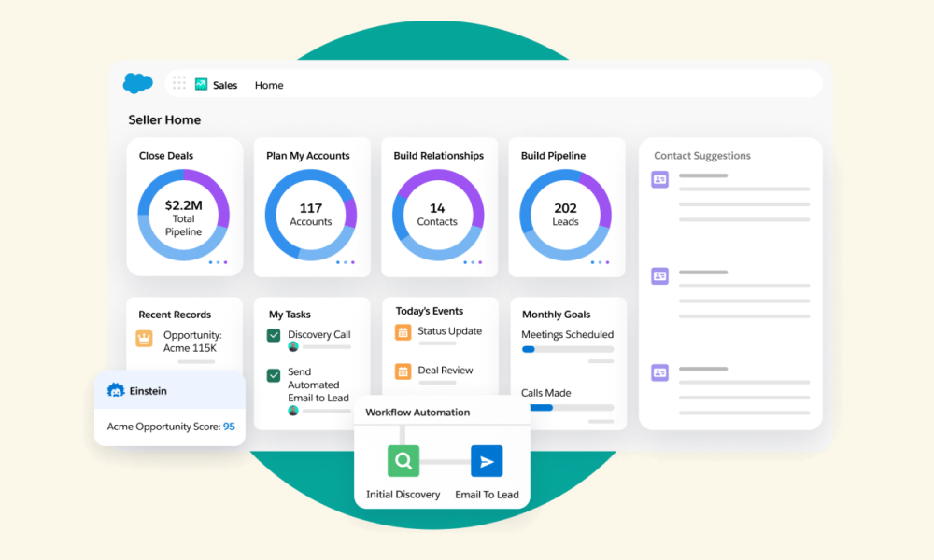934x560 pixels.
Task: Click the Sales app chart icon
Action: pos(202,85)
